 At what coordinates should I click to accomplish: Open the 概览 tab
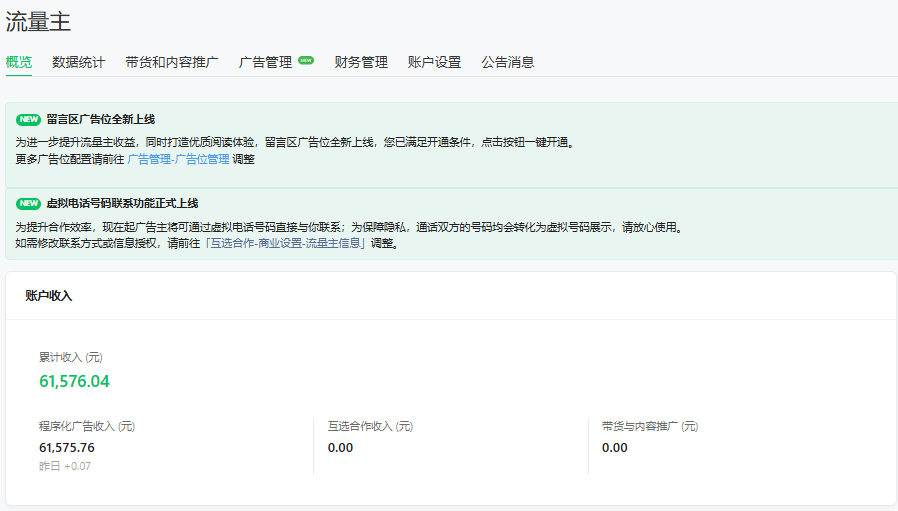pyautogui.click(x=18, y=62)
